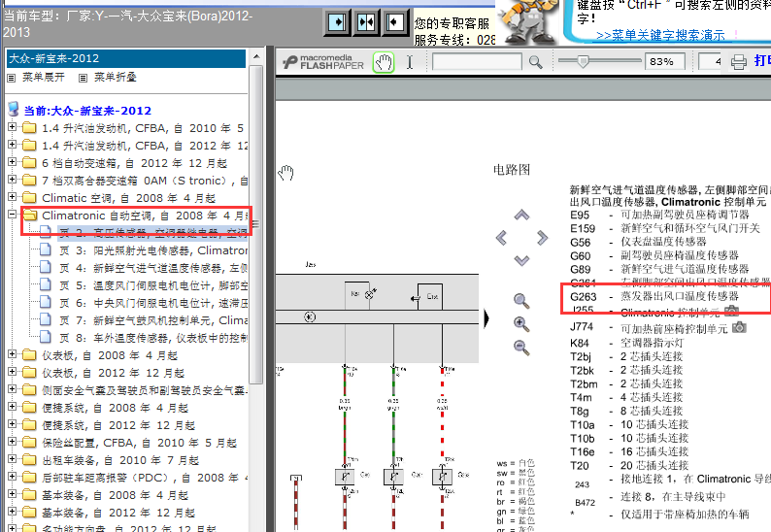Screen dimensions: 771x532
Task: Click the split-view center arrows button
Action: (366, 22)
